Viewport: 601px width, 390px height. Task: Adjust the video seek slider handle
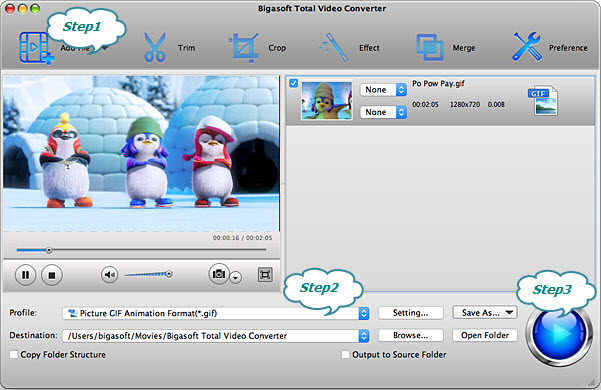[x=49, y=250]
